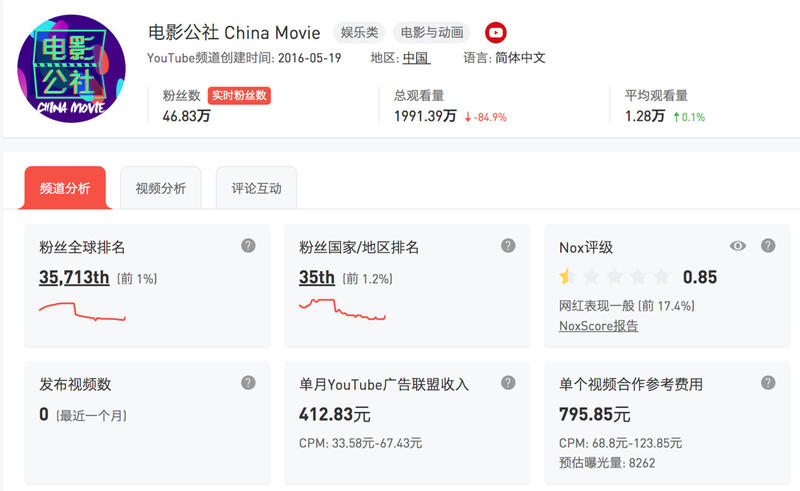This screenshot has width=800, height=491.
Task: Click the country rank trend sparkline
Action: [342, 309]
